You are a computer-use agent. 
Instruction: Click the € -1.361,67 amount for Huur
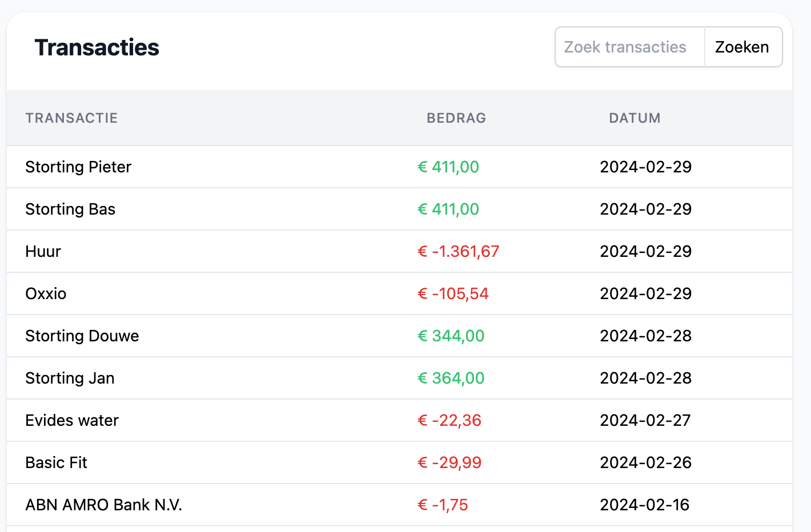pos(458,251)
